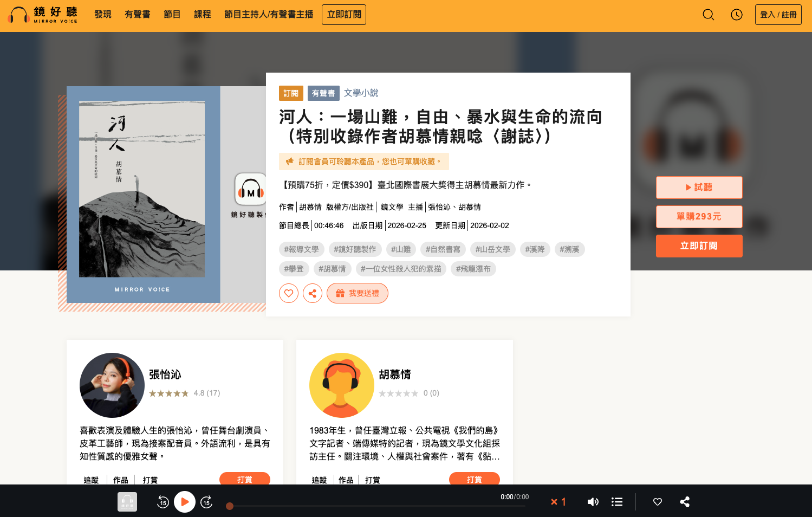Select the 00:46:46 total duration text
This screenshot has height=517, width=812.
tap(329, 225)
